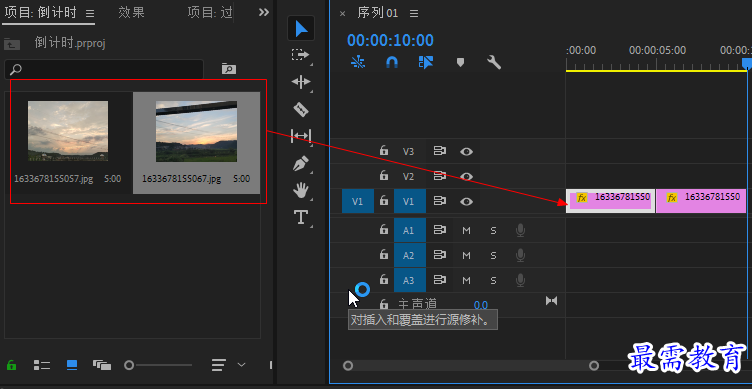The height and width of the screenshot is (389, 752).
Task: Click the 00:00:10:00 playhead timecode
Action: 390,40
